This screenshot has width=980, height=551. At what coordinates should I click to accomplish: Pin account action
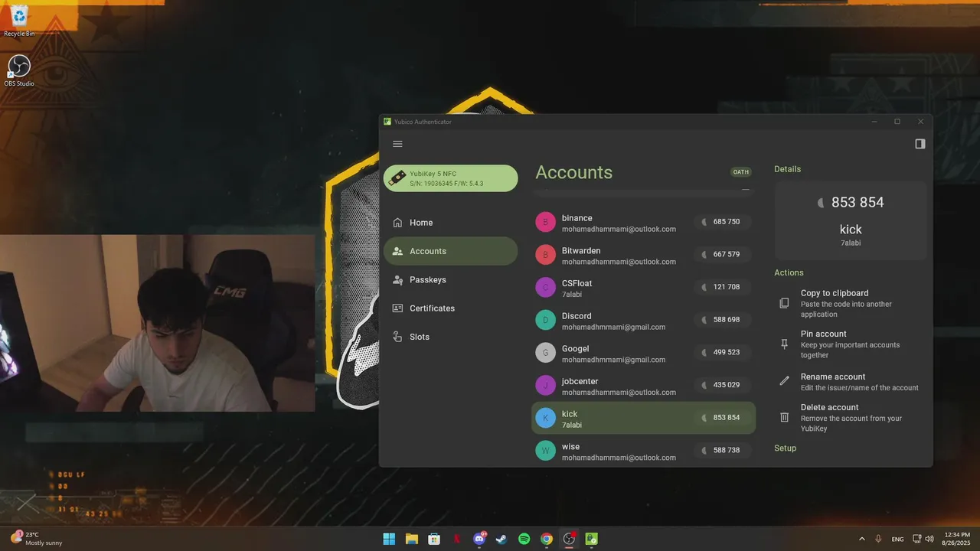click(850, 344)
